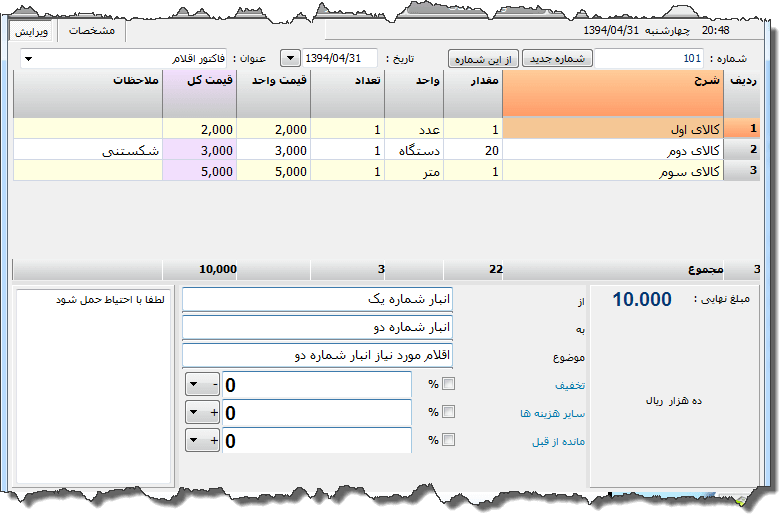Click the تخفیف amount field

(x=317, y=385)
